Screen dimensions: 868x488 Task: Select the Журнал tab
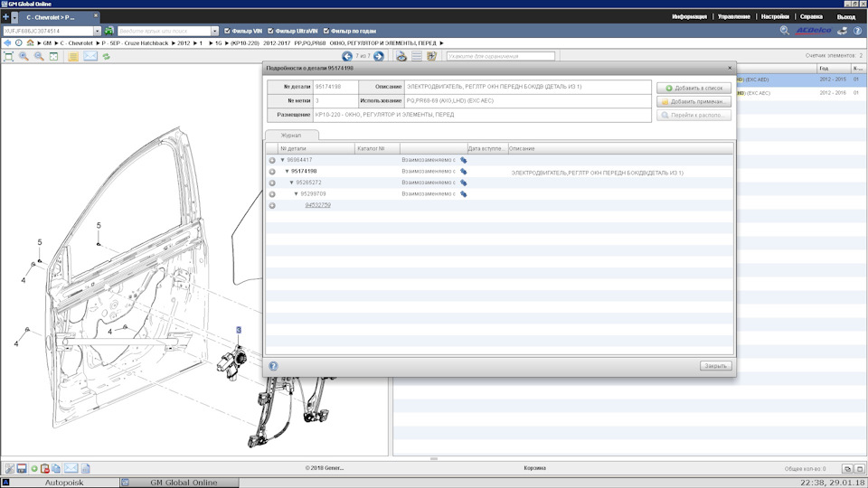290,134
